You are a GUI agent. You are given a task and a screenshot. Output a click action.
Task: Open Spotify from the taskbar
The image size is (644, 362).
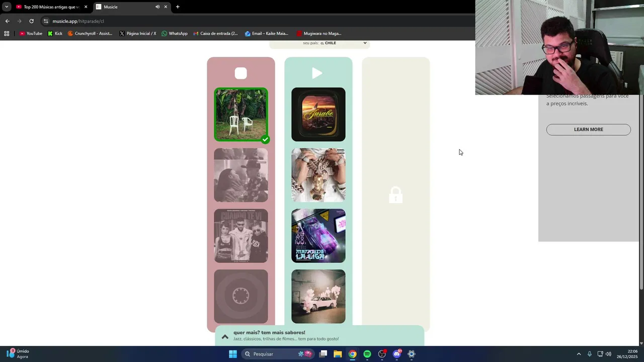(367, 354)
